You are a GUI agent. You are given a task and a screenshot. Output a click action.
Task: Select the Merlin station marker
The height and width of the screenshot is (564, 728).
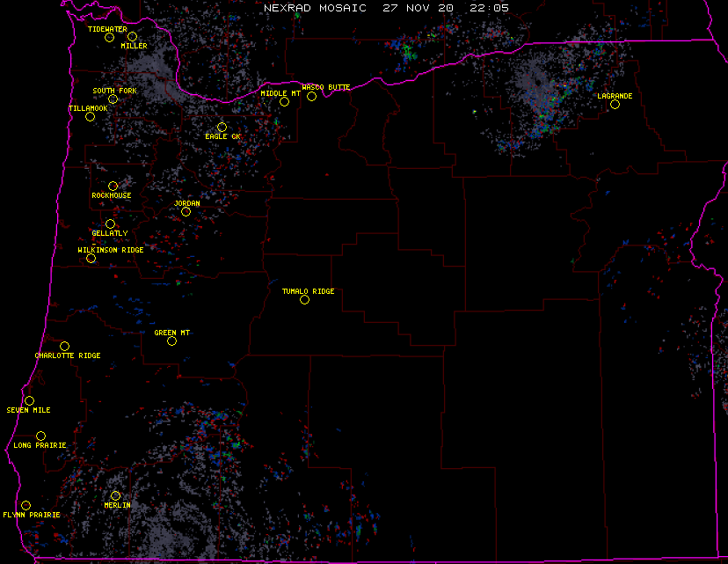tap(115, 496)
